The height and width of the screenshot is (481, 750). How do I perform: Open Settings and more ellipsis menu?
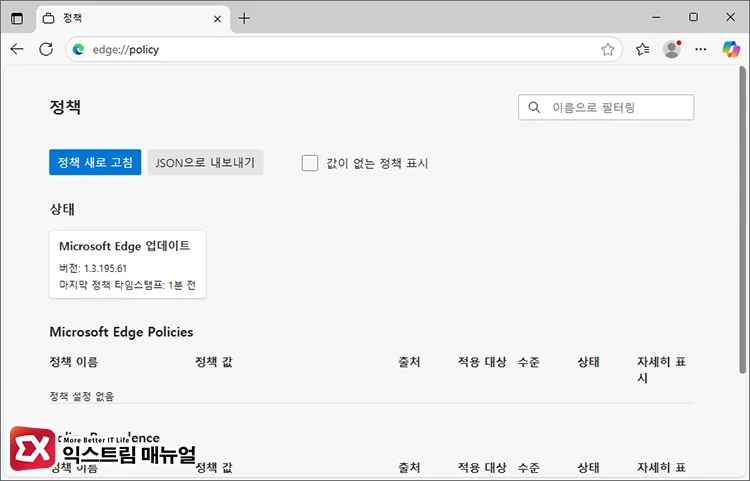click(701, 49)
